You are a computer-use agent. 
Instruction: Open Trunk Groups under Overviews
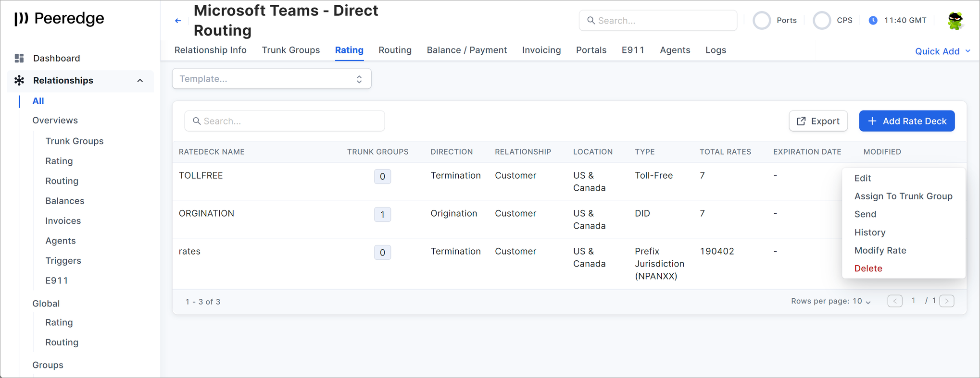(75, 141)
